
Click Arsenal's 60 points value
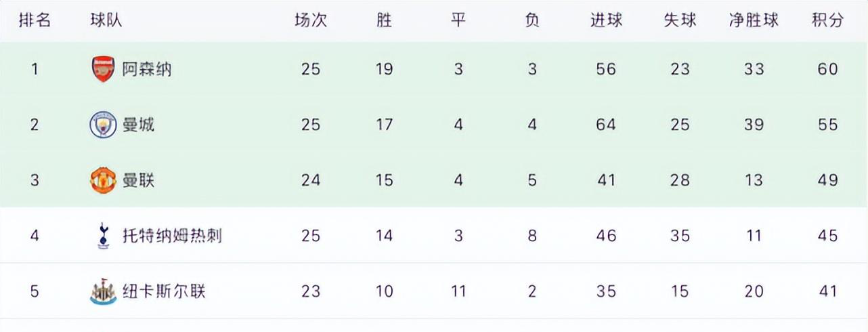pos(827,69)
